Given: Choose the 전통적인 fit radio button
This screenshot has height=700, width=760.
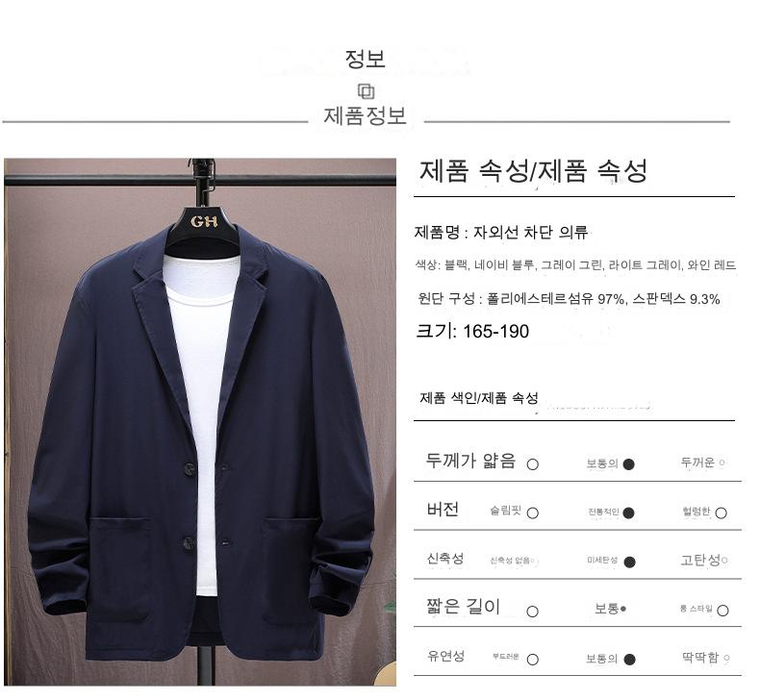Looking at the screenshot, I should [x=628, y=513].
